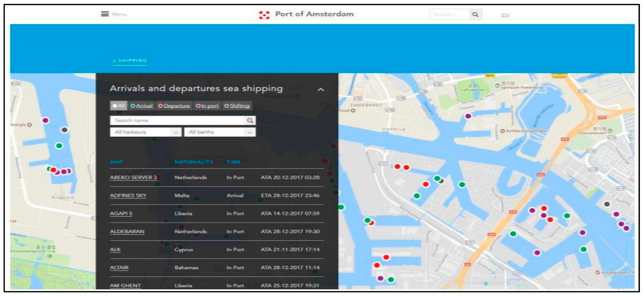The image size is (644, 296).
Task: Click the purple ship marker near Vijfhoekpark
Action: [x=468, y=116]
